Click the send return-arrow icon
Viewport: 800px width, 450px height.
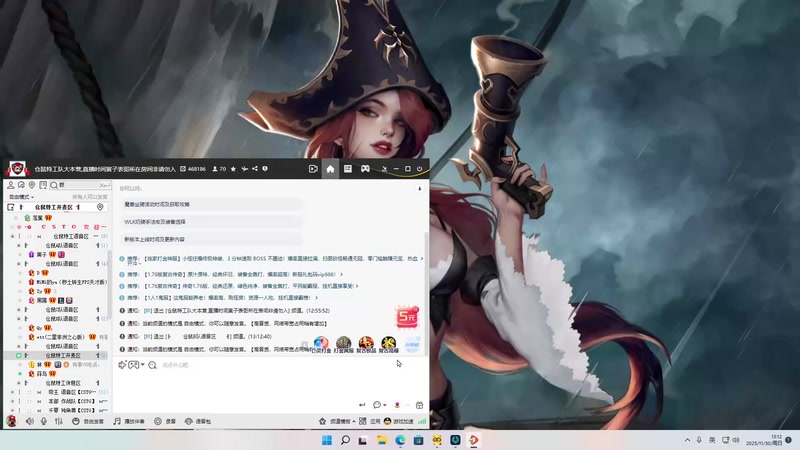click(x=362, y=405)
